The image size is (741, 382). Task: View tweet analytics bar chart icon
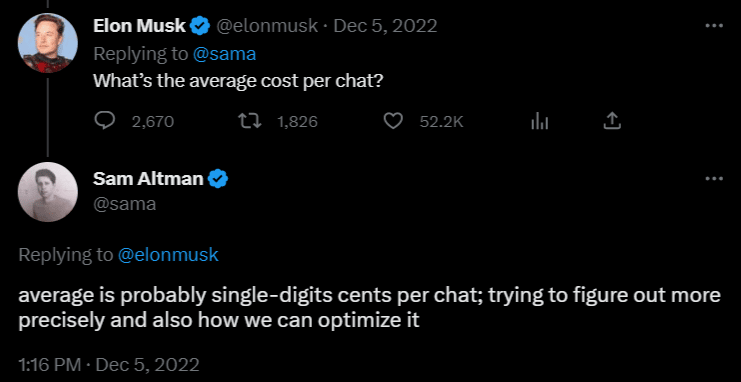539,122
